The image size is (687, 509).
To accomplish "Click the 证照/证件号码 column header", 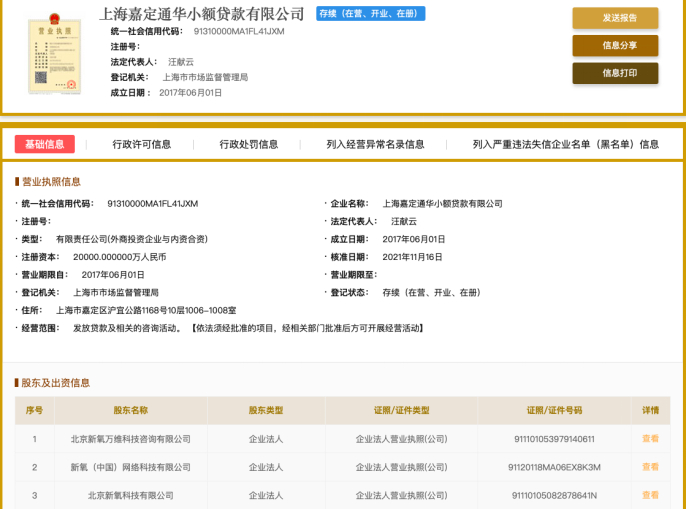I will coord(554,410).
